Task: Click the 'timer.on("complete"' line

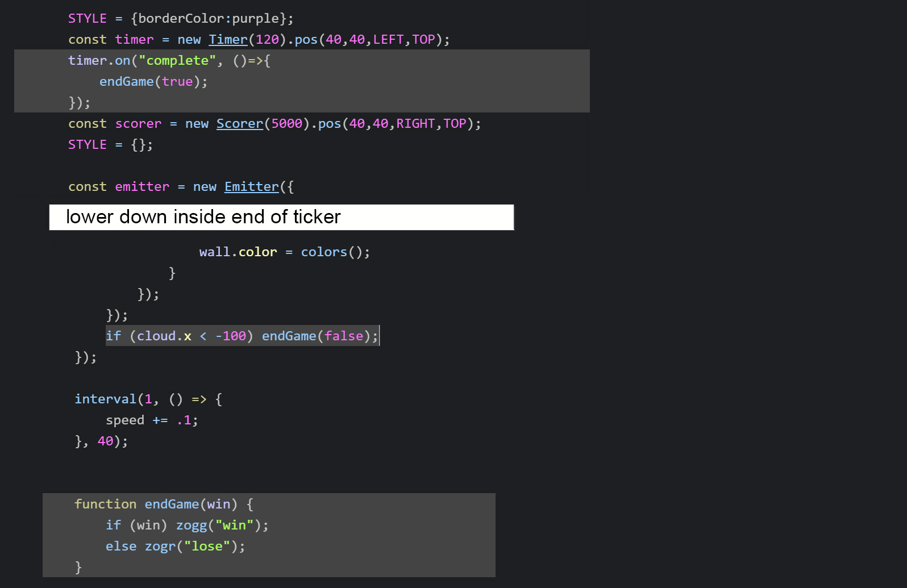Action: click(x=169, y=61)
